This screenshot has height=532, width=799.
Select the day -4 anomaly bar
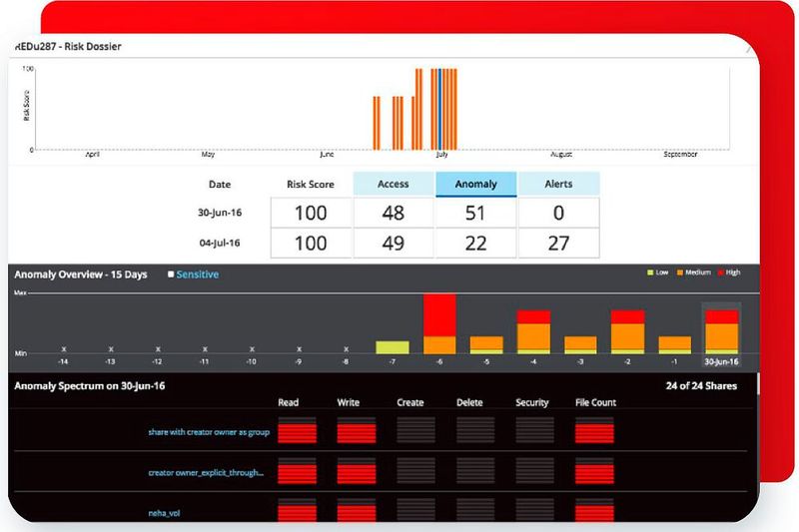533,332
